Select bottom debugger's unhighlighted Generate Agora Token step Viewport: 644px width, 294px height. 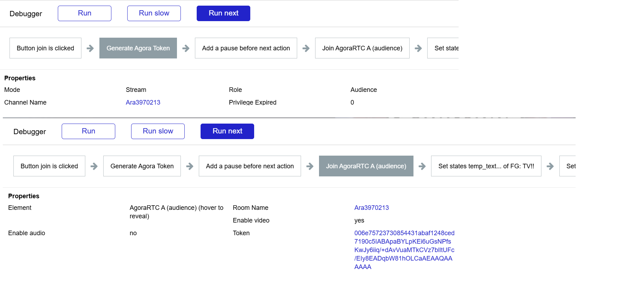pyautogui.click(x=142, y=166)
